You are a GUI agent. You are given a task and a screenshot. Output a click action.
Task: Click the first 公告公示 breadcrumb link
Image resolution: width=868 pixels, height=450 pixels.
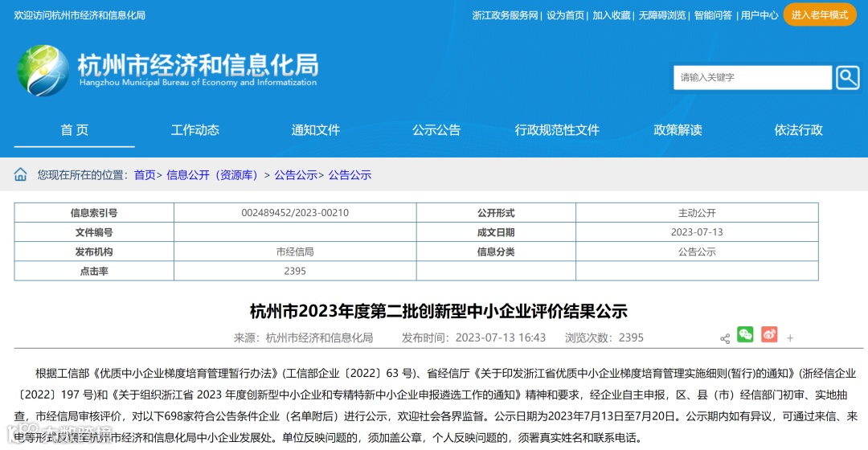[x=296, y=175]
